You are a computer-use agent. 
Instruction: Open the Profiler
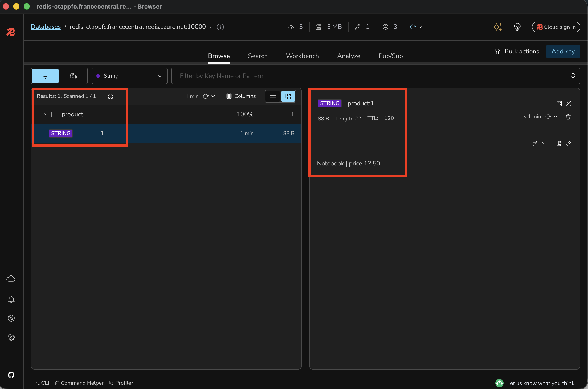click(x=121, y=383)
